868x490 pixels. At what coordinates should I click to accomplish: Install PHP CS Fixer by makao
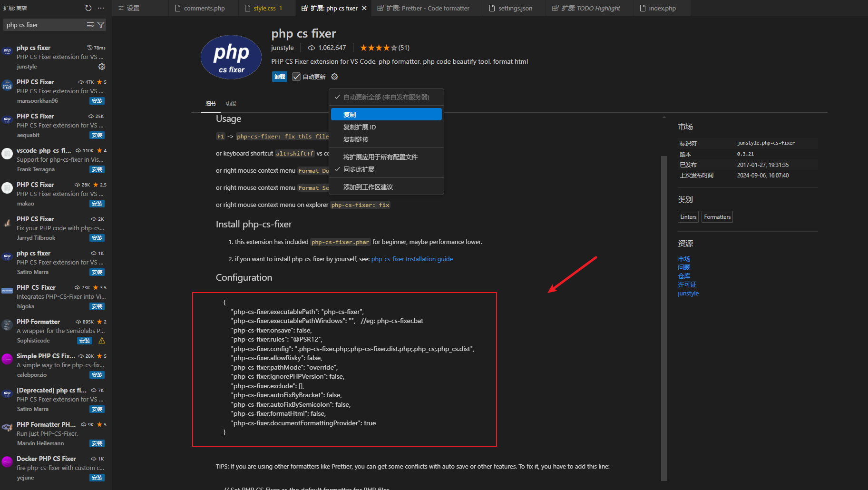(x=97, y=204)
